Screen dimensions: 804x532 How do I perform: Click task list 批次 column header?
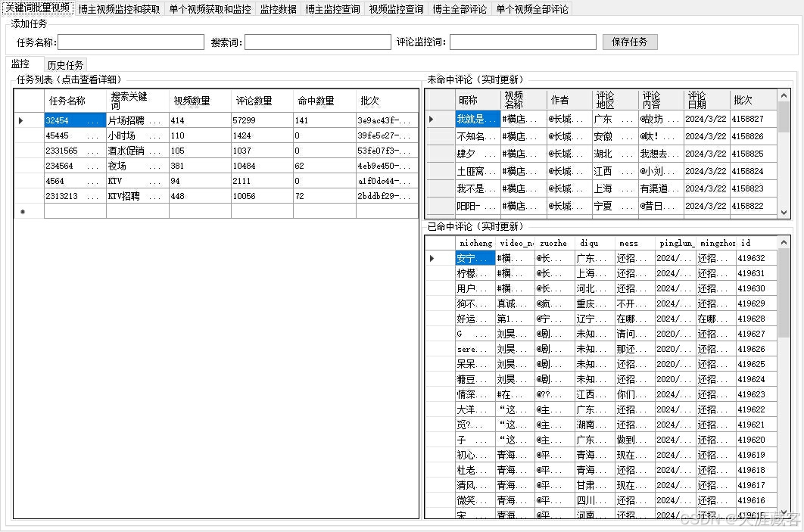pos(387,101)
